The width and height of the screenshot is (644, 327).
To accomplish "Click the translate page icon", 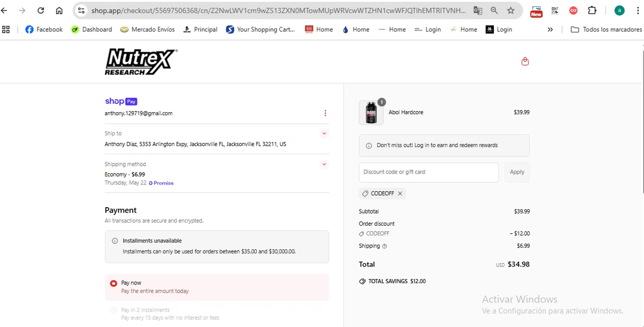I will [x=478, y=11].
